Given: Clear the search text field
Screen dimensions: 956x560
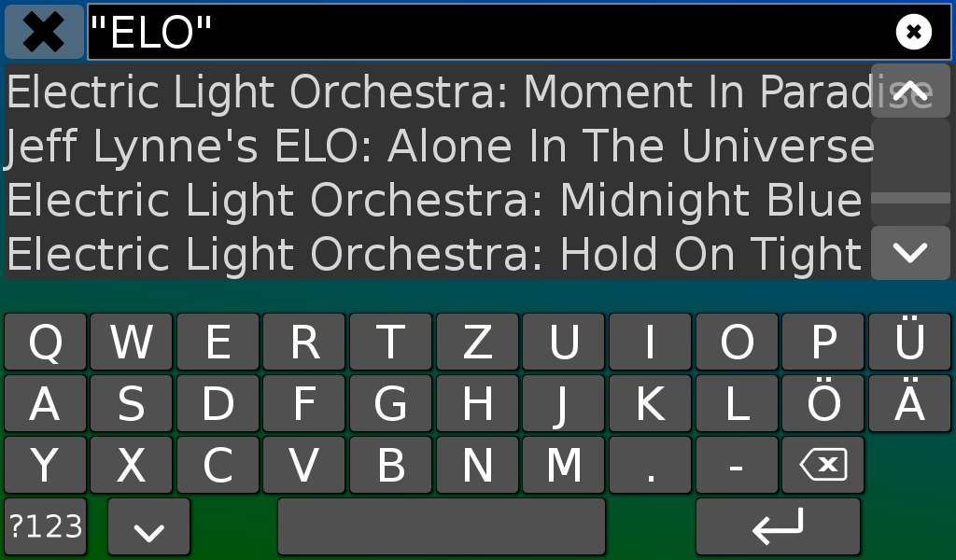Looking at the screenshot, I should pyautogui.click(x=913, y=33).
